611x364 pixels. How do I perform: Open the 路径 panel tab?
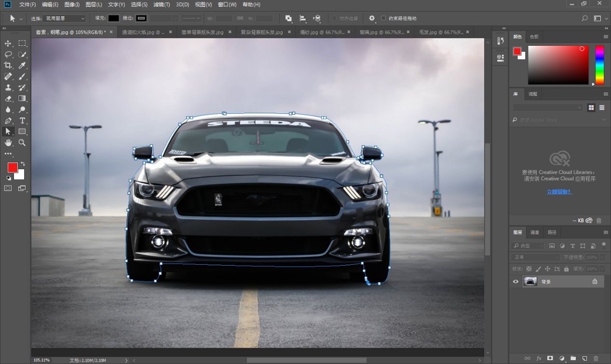tap(552, 232)
